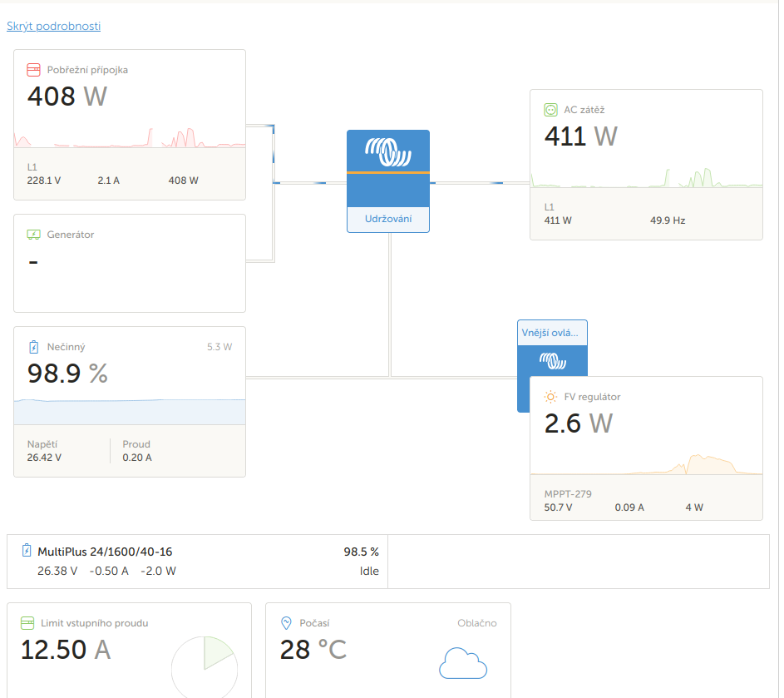Click the AC zátěž socket icon

(x=550, y=110)
